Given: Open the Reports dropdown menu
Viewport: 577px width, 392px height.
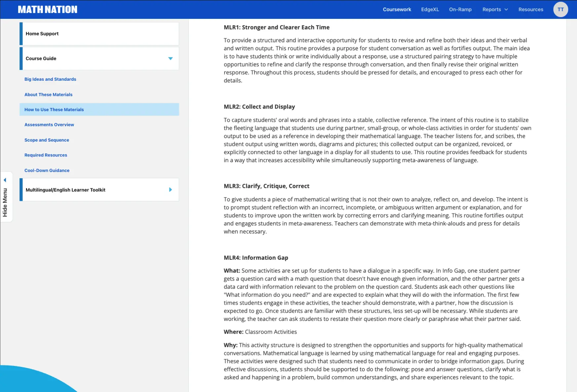Looking at the screenshot, I should 495,10.
